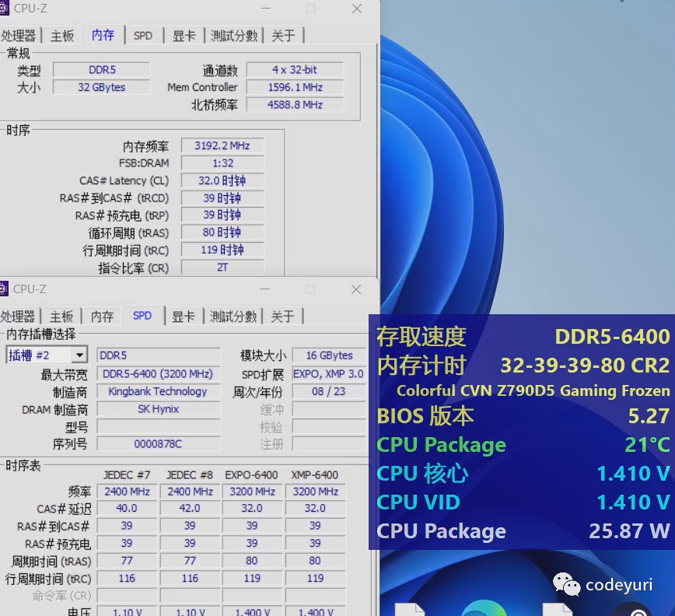Screen dimensions: 675x616
Task: Click the 通道数 4 x 32-bit field
Action: (295, 70)
